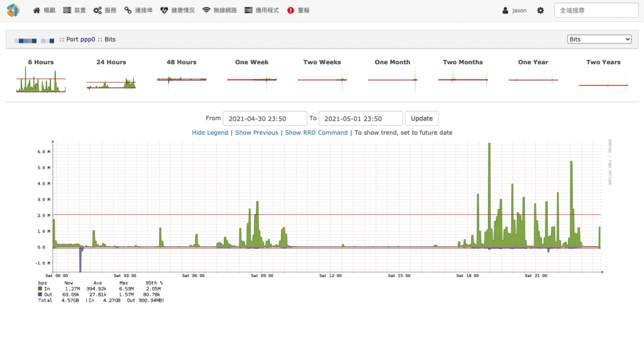644x357 pixels.
Task: Open the heartbeat icon health menu
Action: (177, 10)
